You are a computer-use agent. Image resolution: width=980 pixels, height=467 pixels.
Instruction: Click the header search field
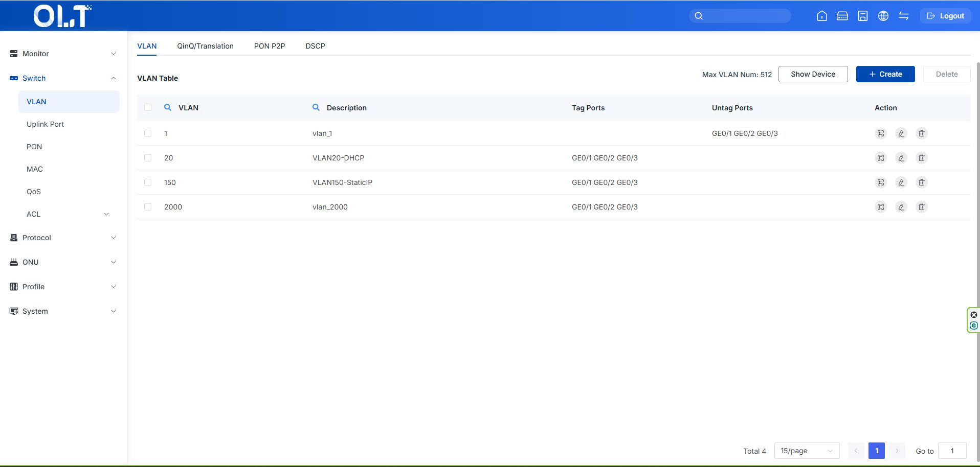(740, 16)
